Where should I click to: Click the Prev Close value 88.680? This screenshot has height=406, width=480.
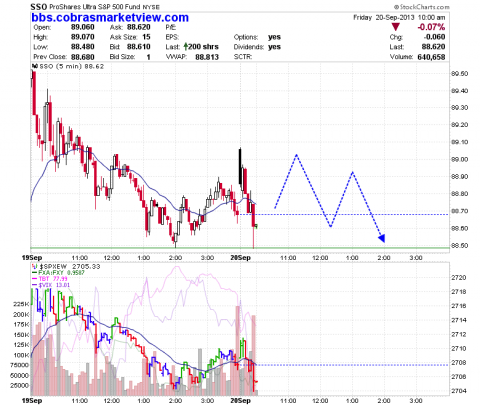83,57
